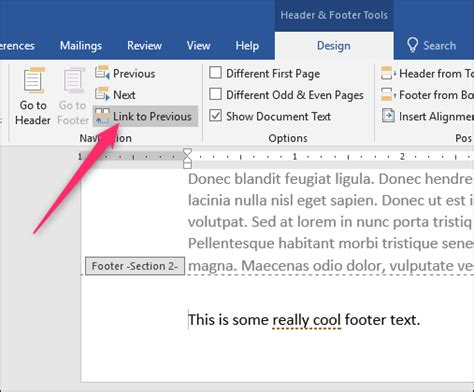Select the Design tab
The width and height of the screenshot is (474, 392).
(334, 46)
